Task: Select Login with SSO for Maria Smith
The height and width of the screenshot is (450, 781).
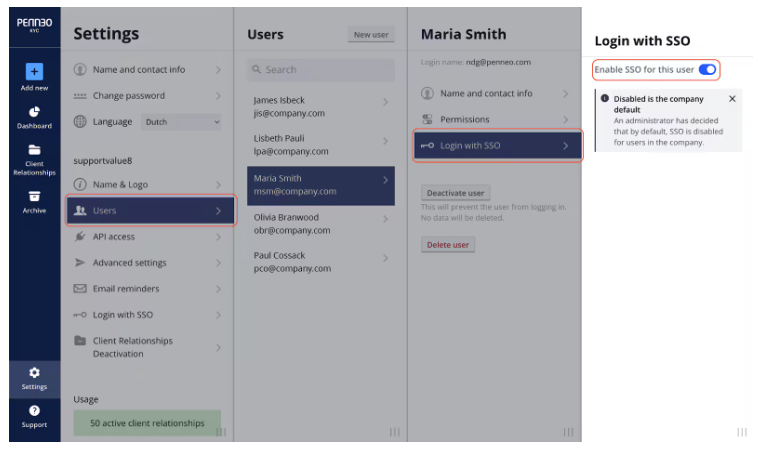Action: tap(498, 146)
